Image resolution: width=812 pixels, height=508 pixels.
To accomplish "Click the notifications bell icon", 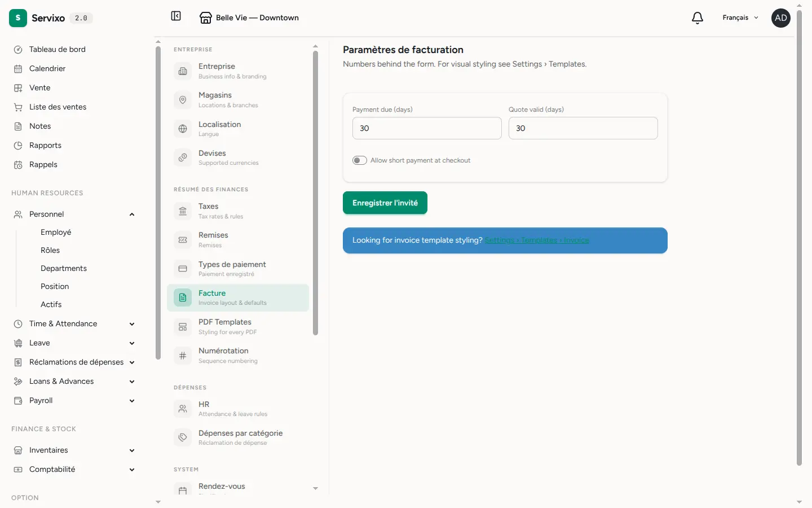I will coord(698,18).
